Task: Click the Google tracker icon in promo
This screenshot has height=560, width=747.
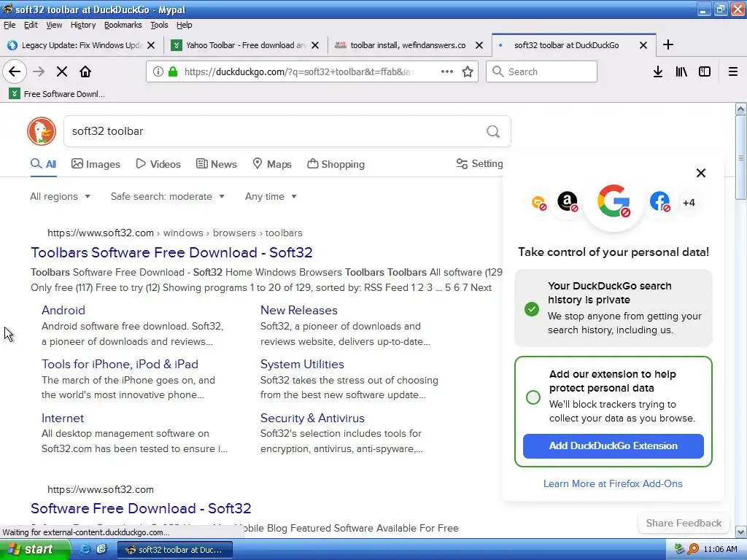Action: [x=614, y=201]
